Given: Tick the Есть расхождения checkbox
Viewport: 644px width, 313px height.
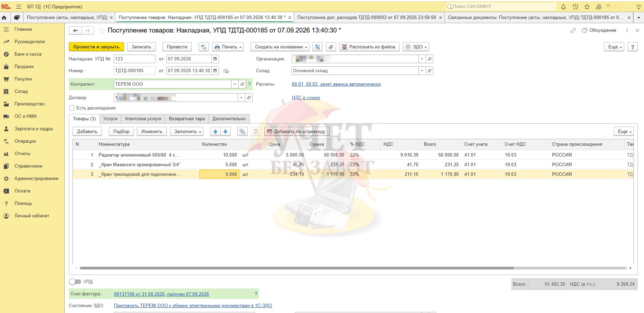Looking at the screenshot, I should (72, 108).
